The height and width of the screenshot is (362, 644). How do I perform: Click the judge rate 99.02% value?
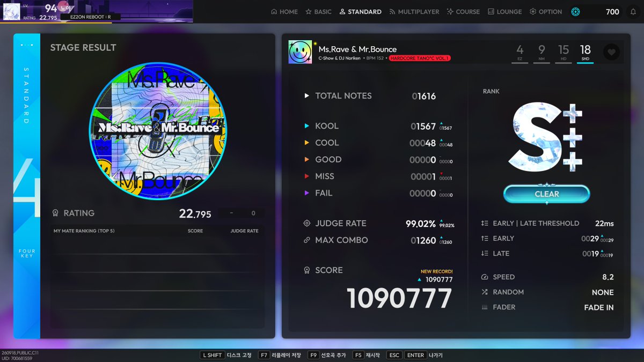pyautogui.click(x=420, y=224)
